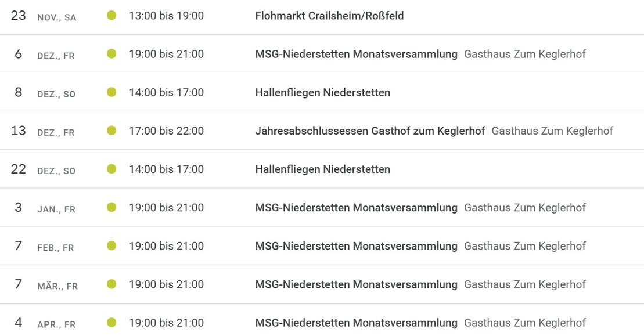Open Flohmarkt Crailsheim/Roßfeld event
The height and width of the screenshot is (336, 644).
[329, 16]
